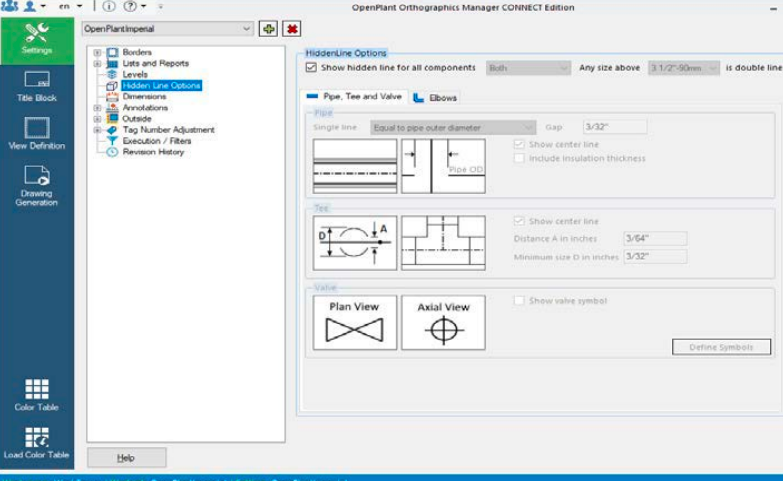The image size is (783, 481).
Task: Click the Annotations tree icon
Action: tap(112, 107)
